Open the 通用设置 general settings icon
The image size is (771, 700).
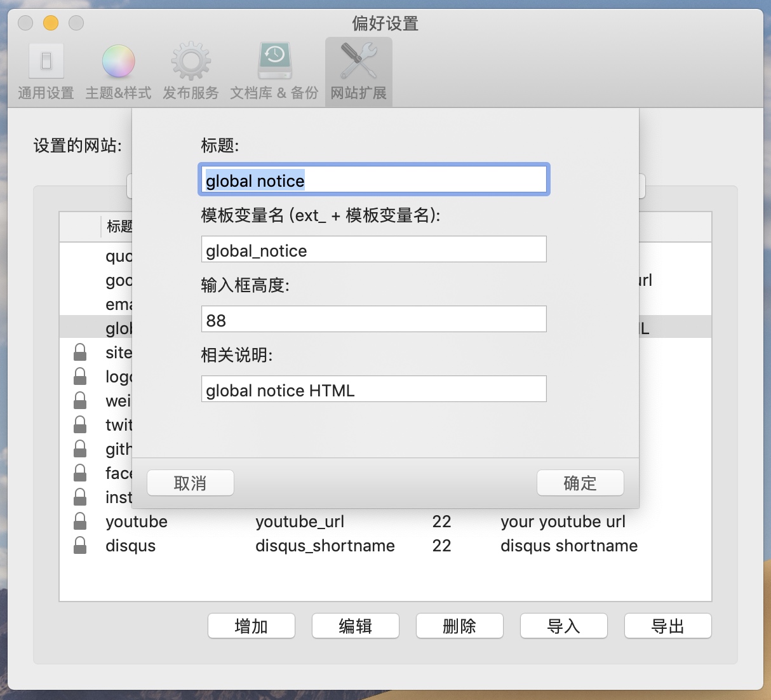pos(46,62)
